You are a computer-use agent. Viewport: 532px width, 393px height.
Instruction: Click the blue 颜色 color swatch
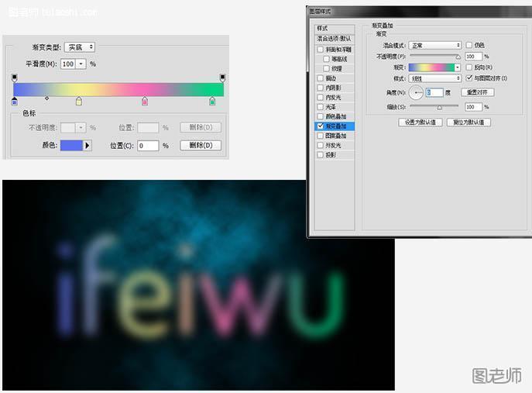click(71, 146)
